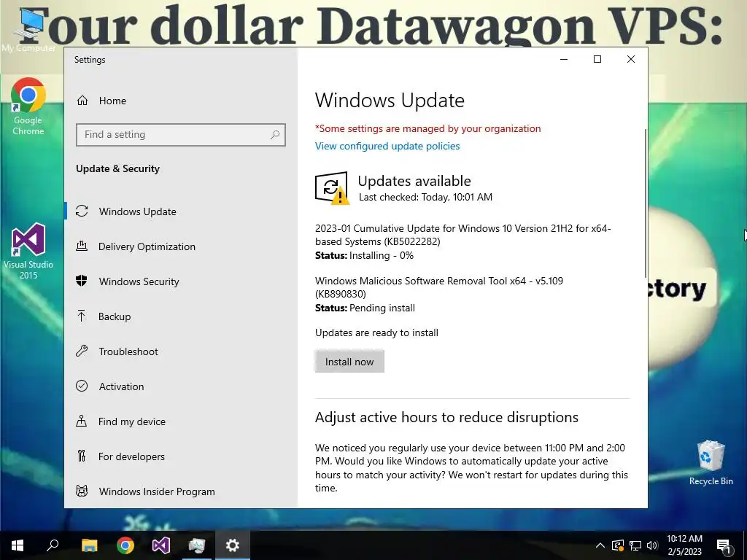Viewport: 747px width, 560px height.
Task: Click the Find my device icon
Action: coord(82,421)
